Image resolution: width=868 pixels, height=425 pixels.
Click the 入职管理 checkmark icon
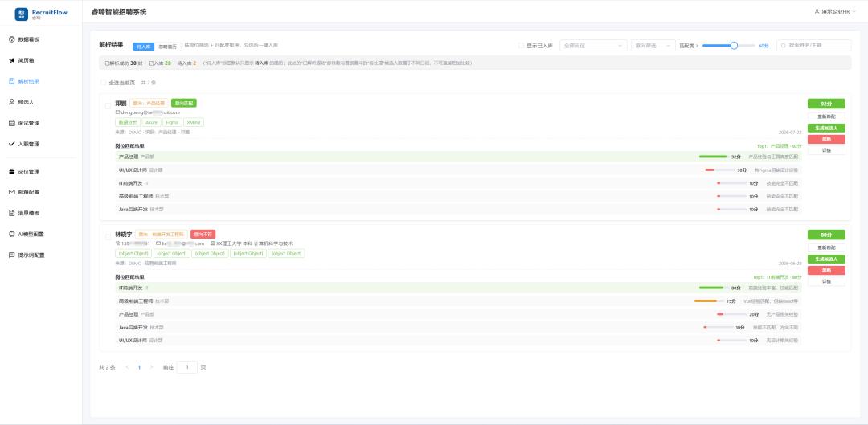[x=12, y=144]
